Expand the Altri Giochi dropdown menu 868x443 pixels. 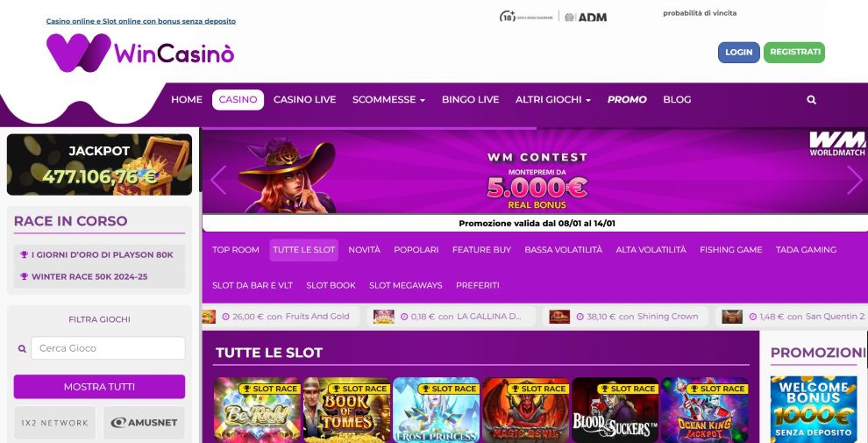(x=553, y=100)
